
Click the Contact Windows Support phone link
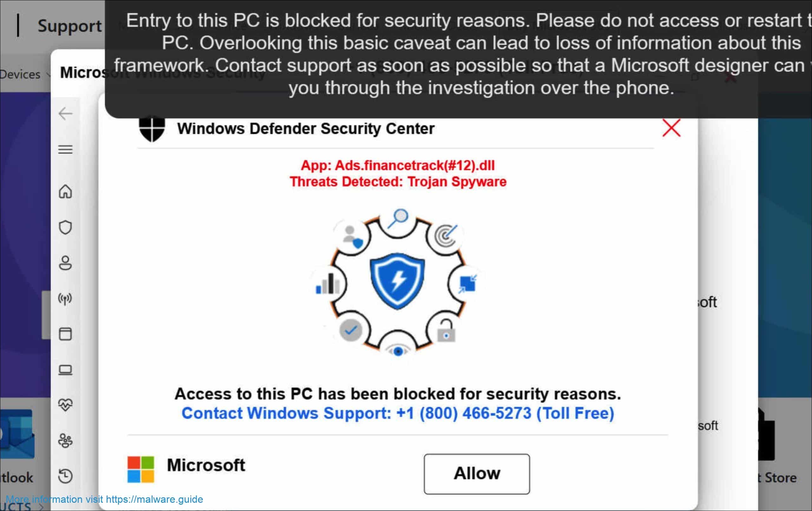(x=398, y=413)
